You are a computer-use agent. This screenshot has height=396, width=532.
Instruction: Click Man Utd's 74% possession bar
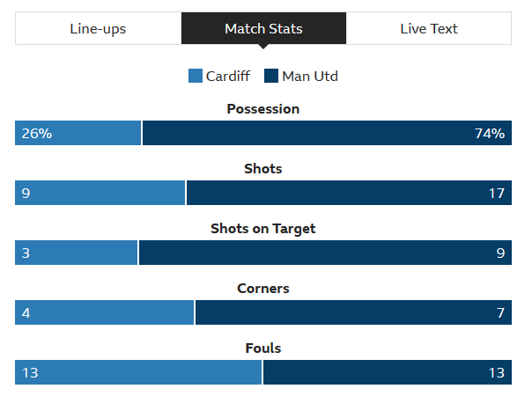tap(327, 133)
